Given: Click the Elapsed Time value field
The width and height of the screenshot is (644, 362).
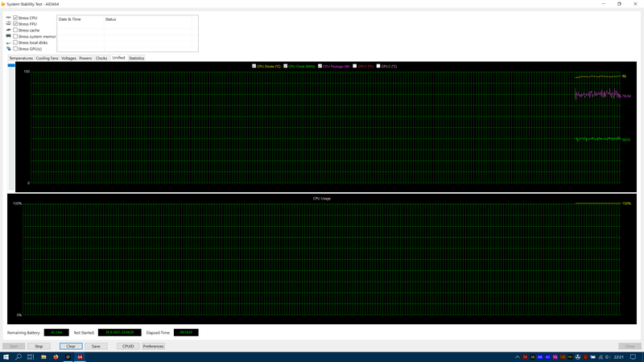Looking at the screenshot, I should [x=186, y=332].
